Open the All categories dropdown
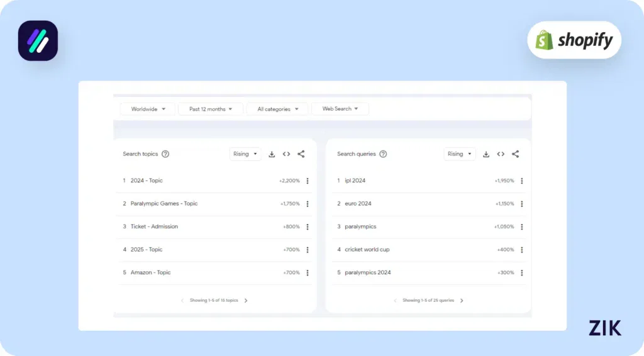Image resolution: width=644 pixels, height=356 pixels. [x=277, y=109]
